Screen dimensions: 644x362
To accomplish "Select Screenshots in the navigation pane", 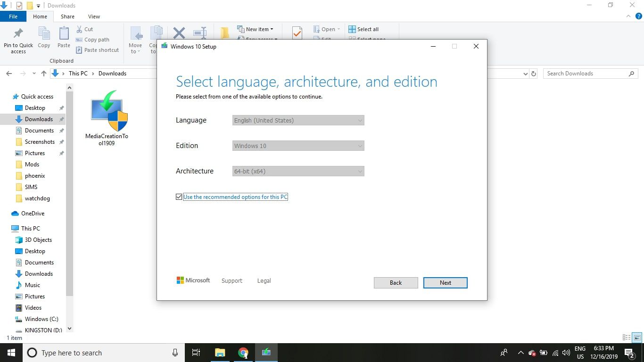I will point(40,142).
